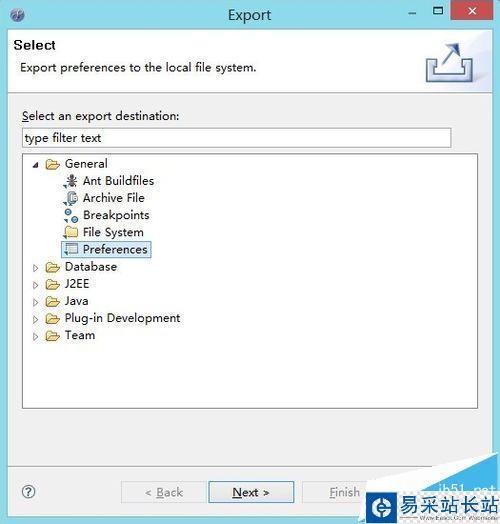
Task: Click the Preferences export icon
Action: click(71, 249)
